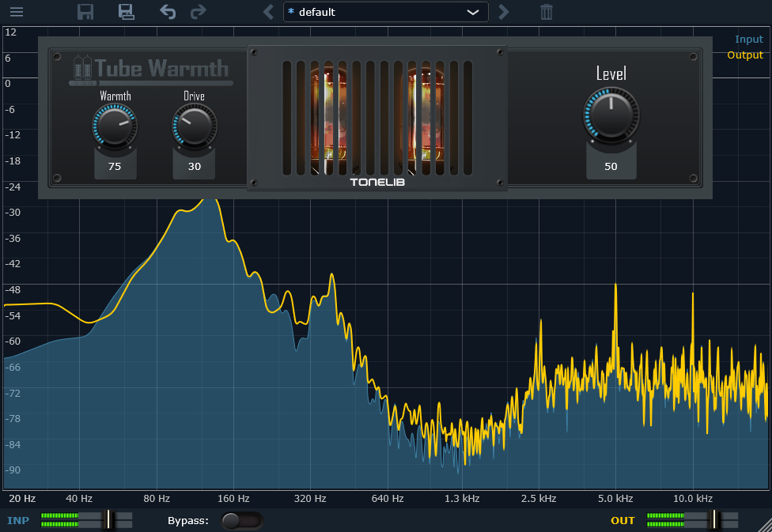Screen dimensions: 772x532
Task: Click the Drive knob
Action: 195,126
